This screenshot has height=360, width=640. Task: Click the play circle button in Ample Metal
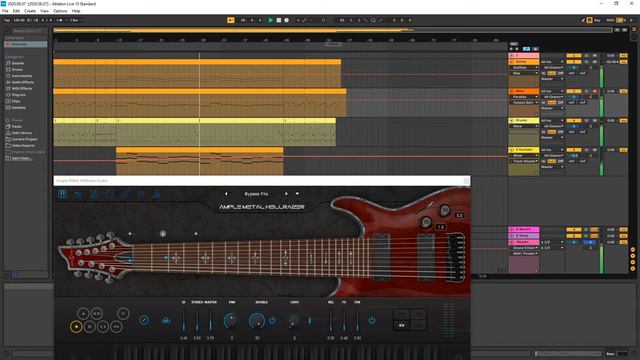click(83, 313)
